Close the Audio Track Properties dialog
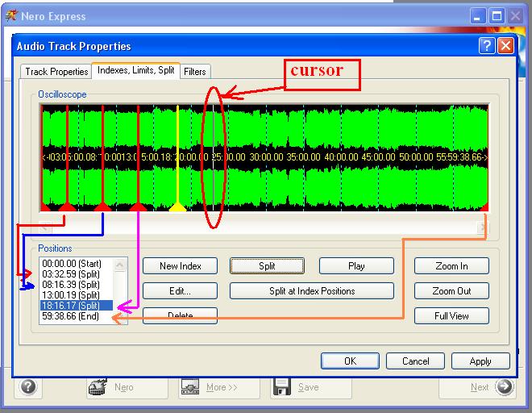This screenshot has width=532, height=413. click(x=505, y=45)
